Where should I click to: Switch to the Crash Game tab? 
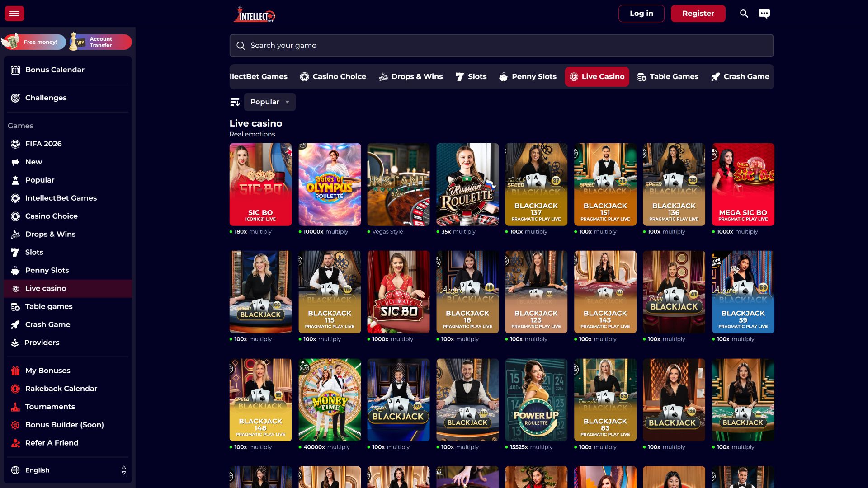pyautogui.click(x=740, y=77)
